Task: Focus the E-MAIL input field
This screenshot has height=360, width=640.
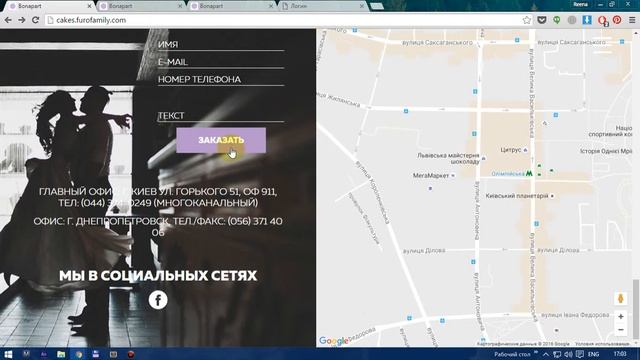Action: [221, 62]
